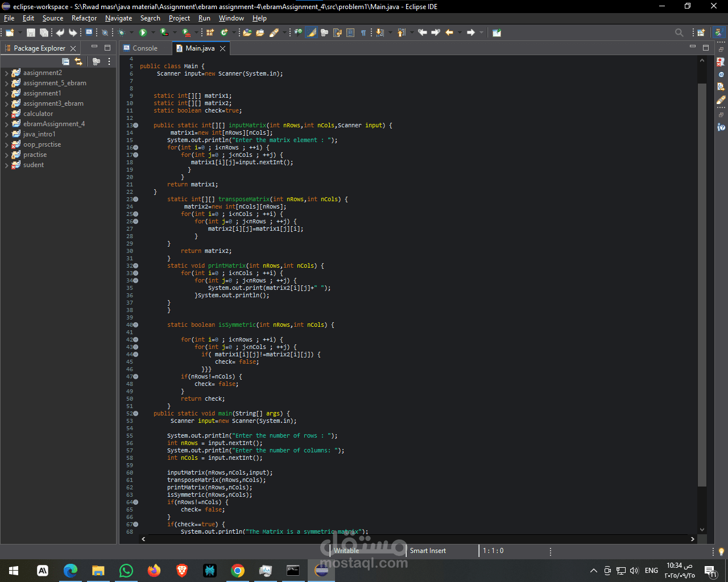Toggle Link with Editor in Package Explorer

(x=78, y=61)
